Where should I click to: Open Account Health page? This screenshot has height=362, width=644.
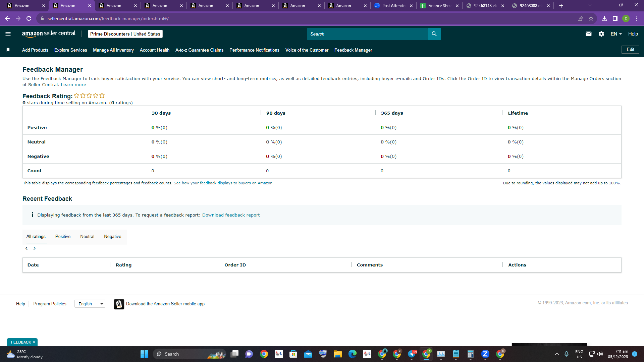(x=155, y=50)
